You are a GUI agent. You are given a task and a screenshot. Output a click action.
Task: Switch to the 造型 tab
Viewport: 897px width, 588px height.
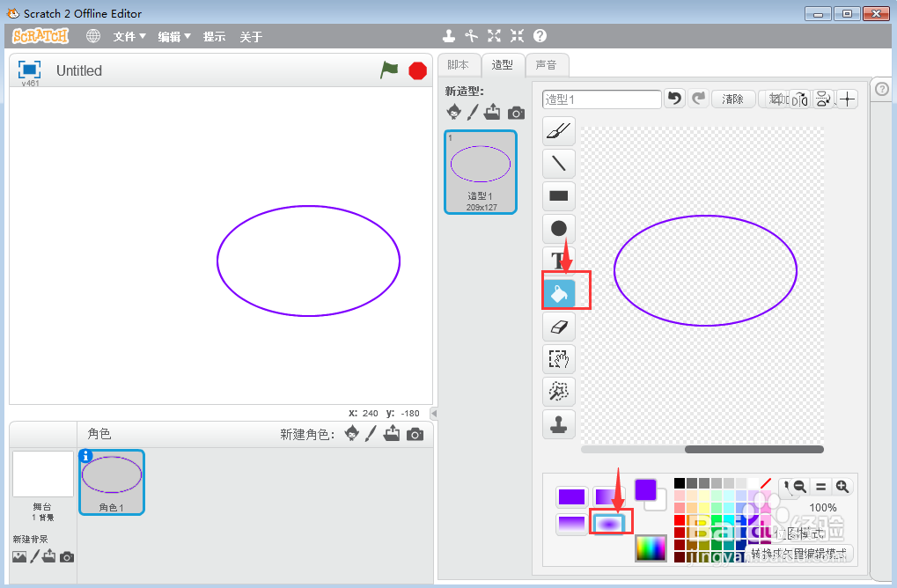[503, 64]
